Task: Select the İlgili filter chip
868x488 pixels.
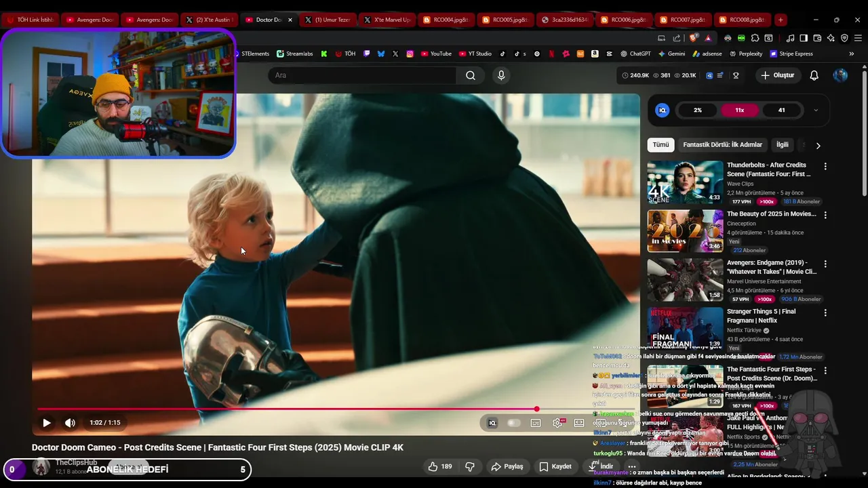Action: point(783,144)
